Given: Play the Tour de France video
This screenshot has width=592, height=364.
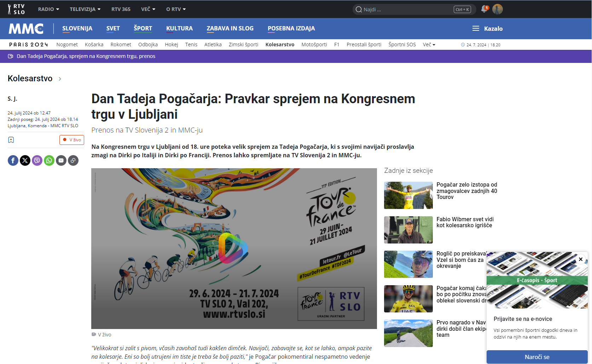Looking at the screenshot, I should point(234,248).
